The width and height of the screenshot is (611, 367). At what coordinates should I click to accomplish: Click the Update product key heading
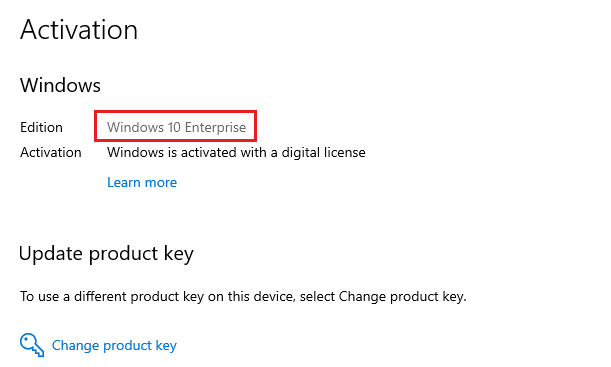[106, 254]
